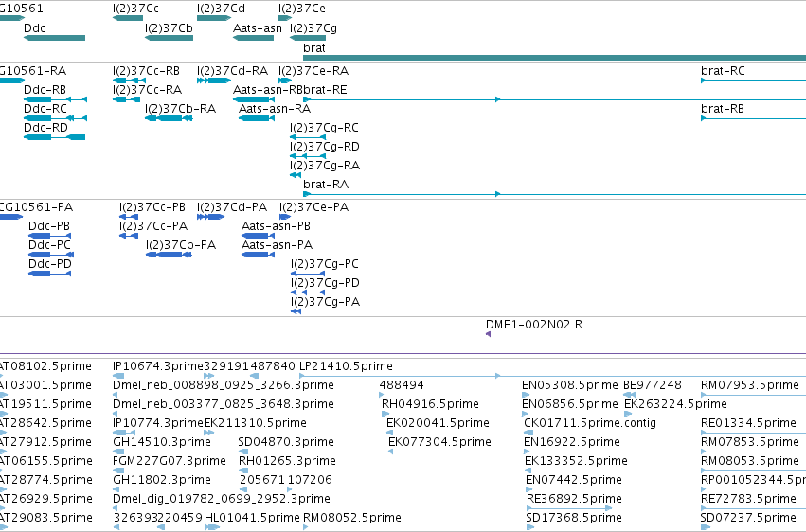This screenshot has width=806, height=532.
Task: Select the Aats-asn gene label
Action: [258, 28]
